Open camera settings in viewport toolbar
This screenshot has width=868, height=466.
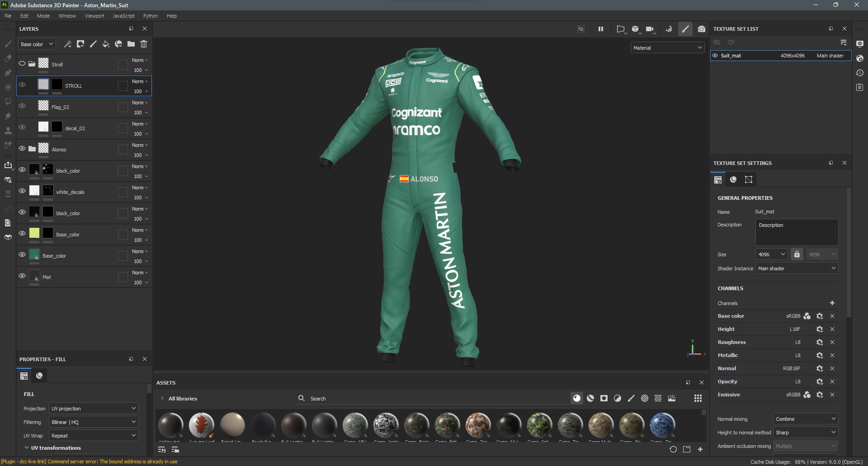pyautogui.click(x=651, y=29)
